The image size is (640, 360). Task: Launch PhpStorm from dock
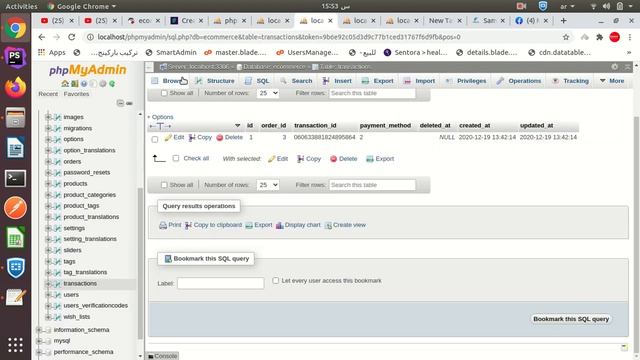tap(16, 57)
